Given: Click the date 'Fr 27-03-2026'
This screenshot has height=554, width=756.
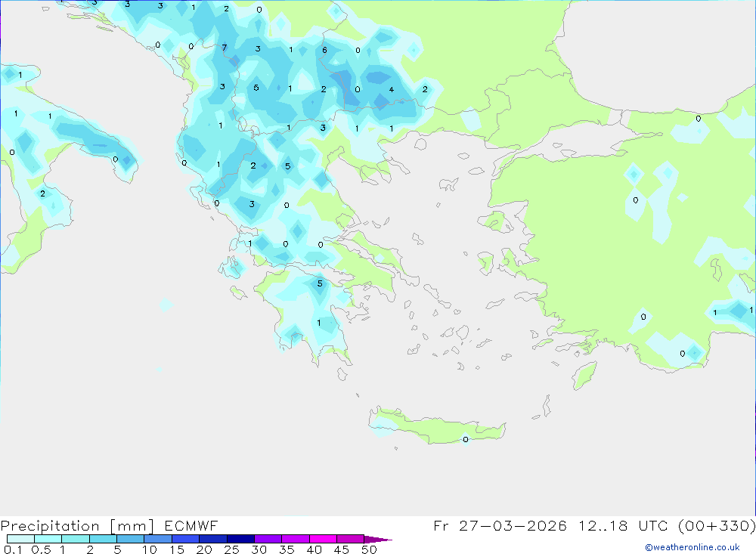Looking at the screenshot, I should pyautogui.click(x=500, y=525).
